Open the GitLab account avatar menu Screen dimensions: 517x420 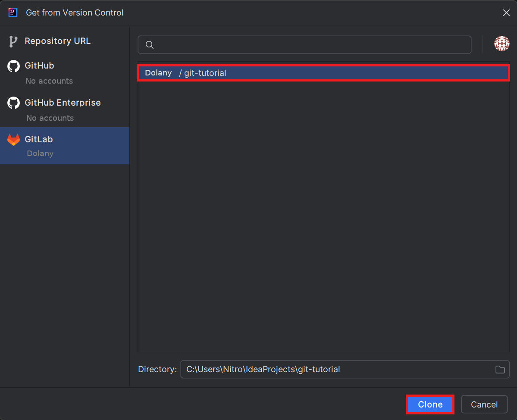pyautogui.click(x=501, y=44)
